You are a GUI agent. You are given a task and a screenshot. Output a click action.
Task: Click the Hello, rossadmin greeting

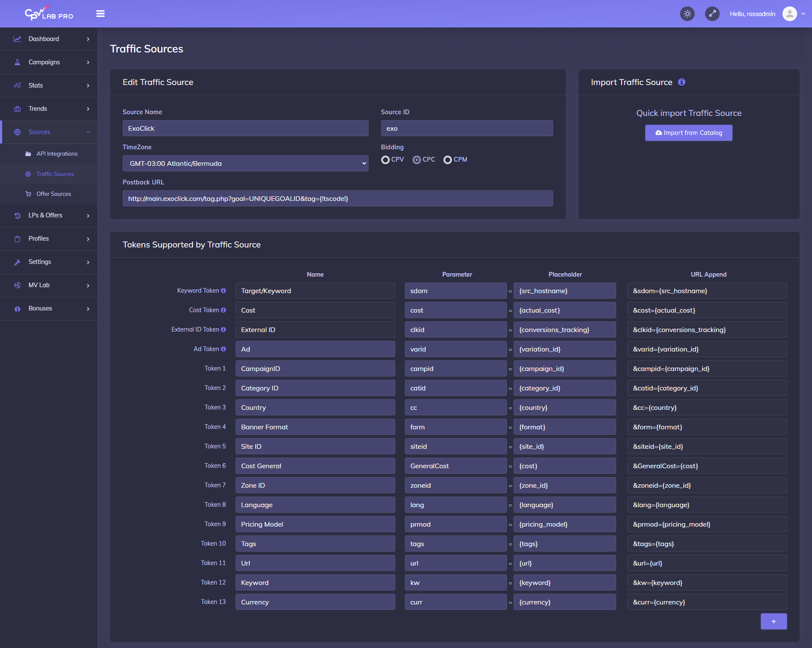pyautogui.click(x=752, y=14)
